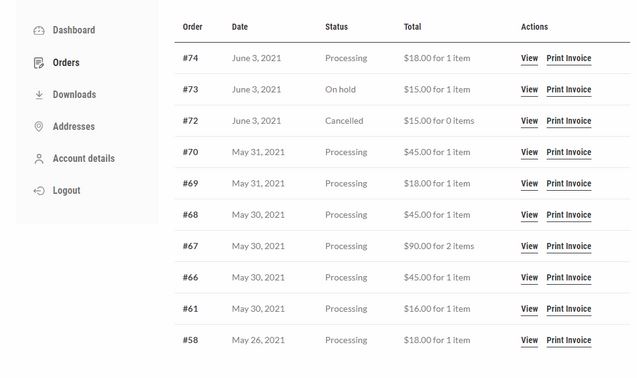View order #67 with 2 items
Viewport: 637px width, 378px height.
(529, 246)
